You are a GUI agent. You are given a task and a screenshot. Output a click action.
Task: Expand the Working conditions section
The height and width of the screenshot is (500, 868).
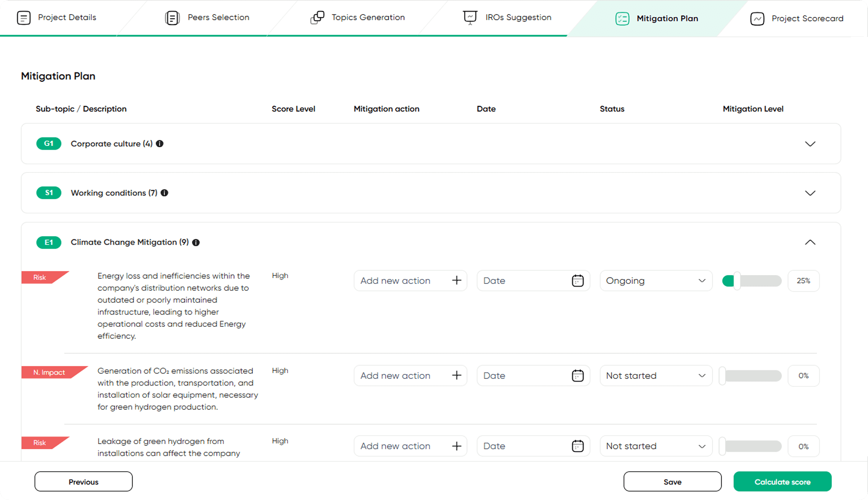click(810, 193)
